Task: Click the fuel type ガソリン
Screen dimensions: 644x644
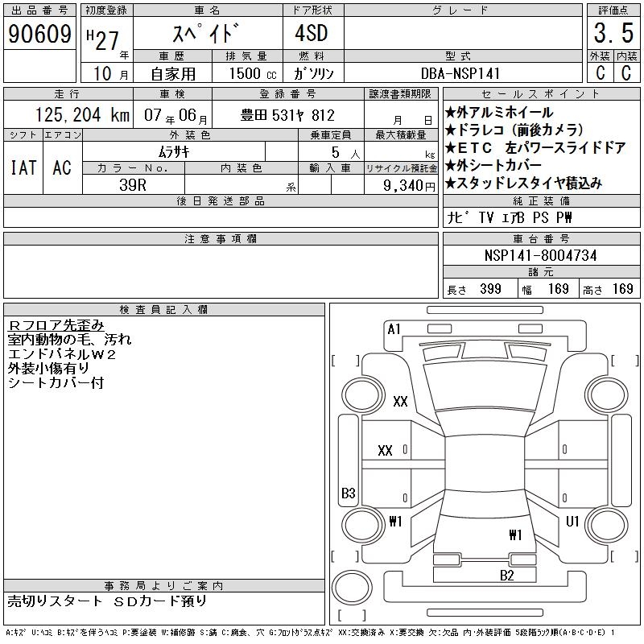Action: coord(313,73)
